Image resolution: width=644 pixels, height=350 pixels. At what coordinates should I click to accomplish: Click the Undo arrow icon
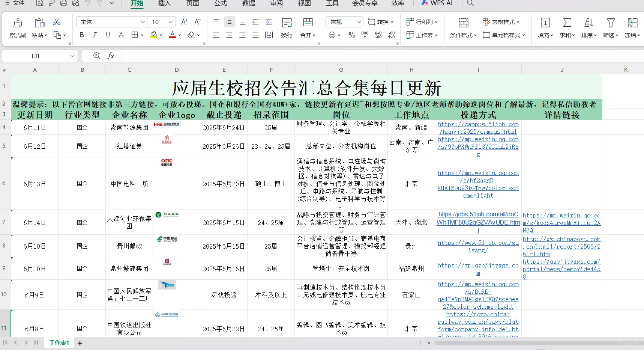click(x=88, y=3)
